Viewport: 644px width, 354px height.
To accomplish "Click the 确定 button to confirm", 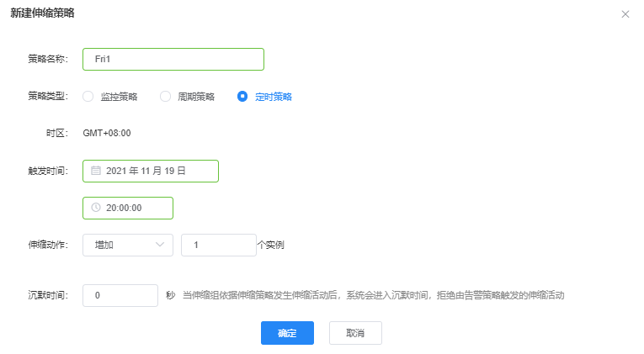I will click(x=287, y=333).
